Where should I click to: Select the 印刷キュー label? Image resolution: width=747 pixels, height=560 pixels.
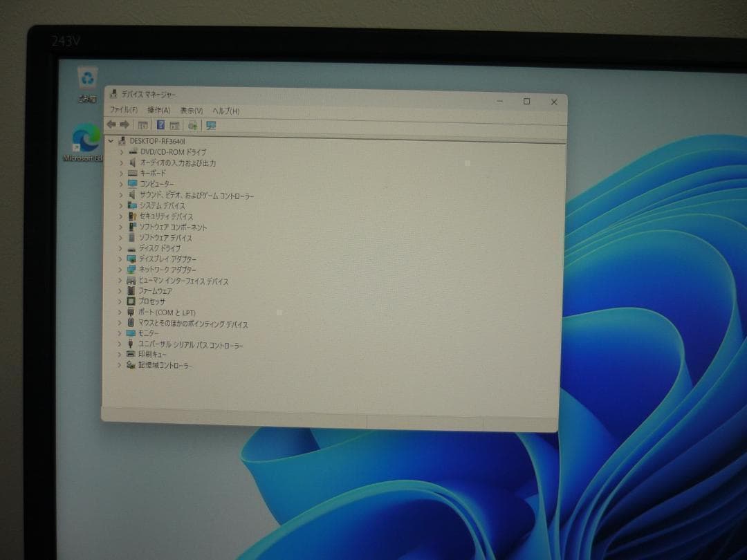coord(152,354)
